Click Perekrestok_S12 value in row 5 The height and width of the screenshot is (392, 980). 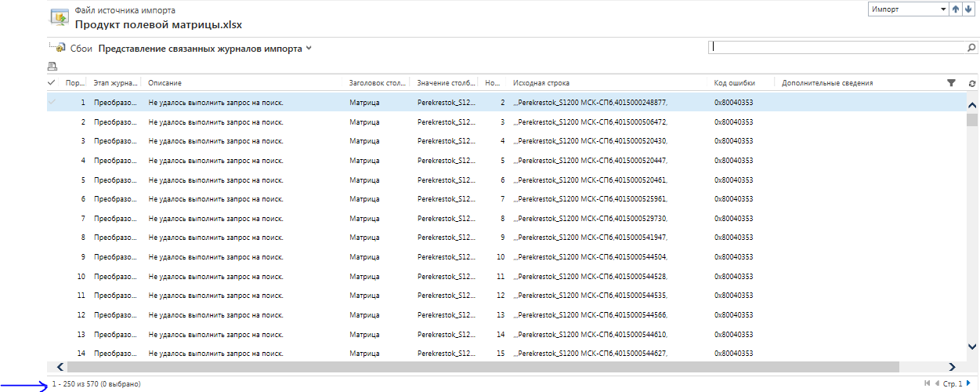446,180
